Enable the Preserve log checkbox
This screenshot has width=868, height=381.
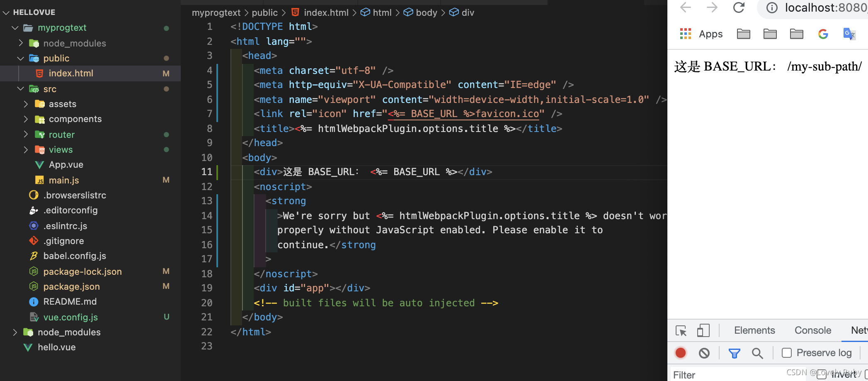point(786,353)
